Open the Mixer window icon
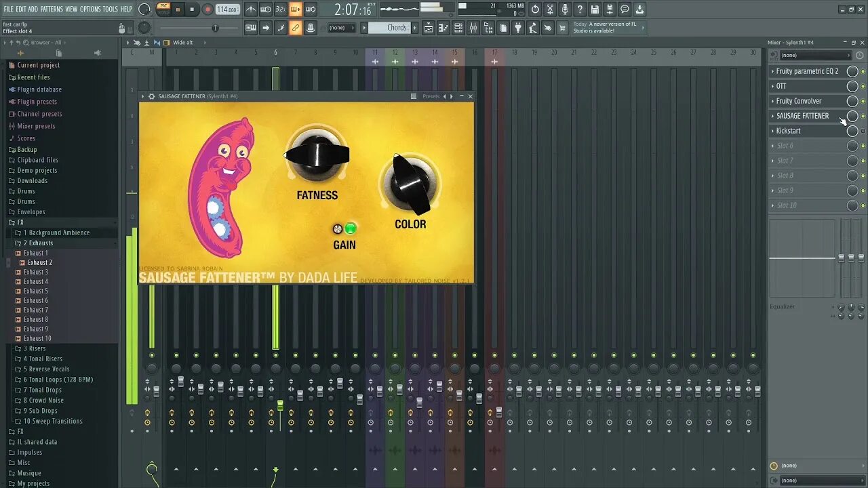Screen dimensions: 868x488 click(473, 28)
